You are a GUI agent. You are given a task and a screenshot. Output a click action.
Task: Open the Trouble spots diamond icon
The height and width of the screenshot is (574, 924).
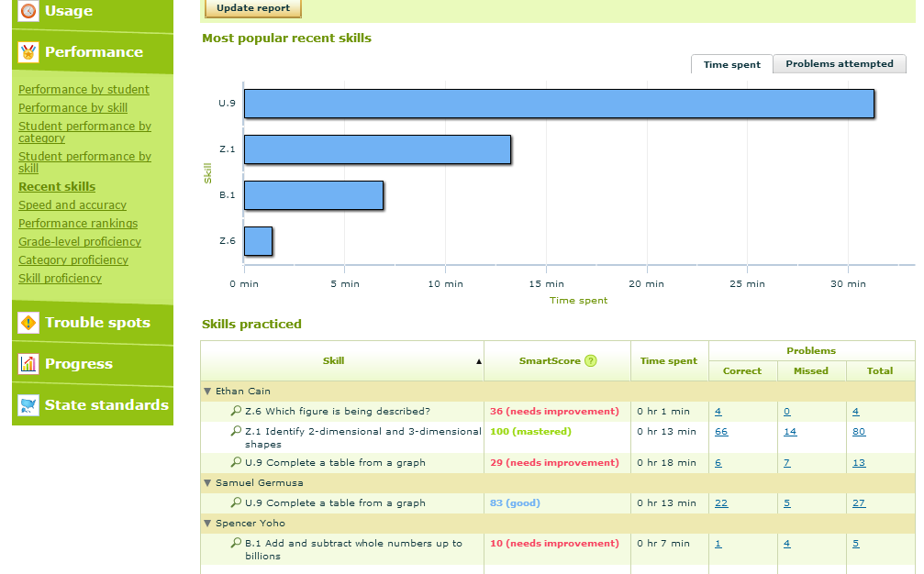29,323
